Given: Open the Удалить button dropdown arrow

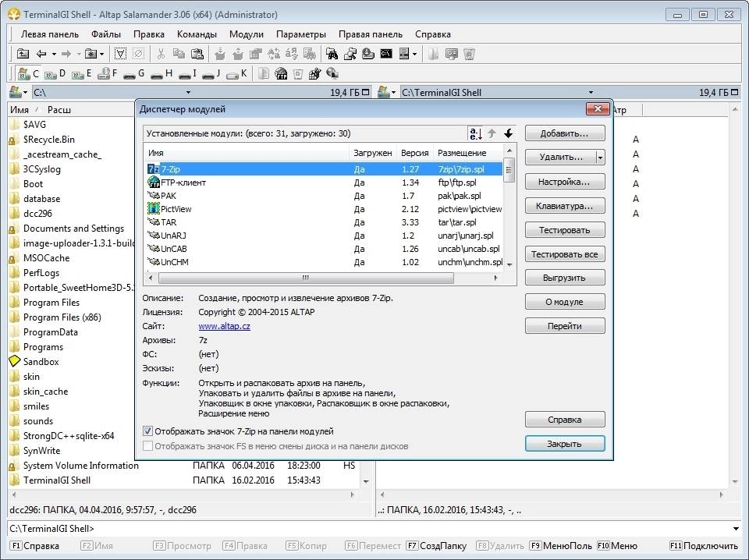Looking at the screenshot, I should point(601,157).
